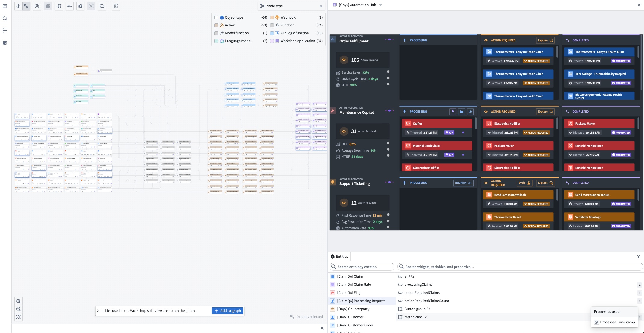Screen dimensions: 644x333
Task: Check the Webhook checkbox in the legend
Action: click(x=271, y=17)
